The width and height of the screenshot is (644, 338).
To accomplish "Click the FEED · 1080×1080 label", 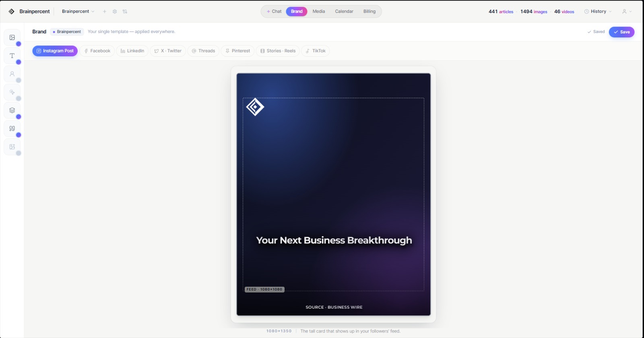I will click(264, 289).
